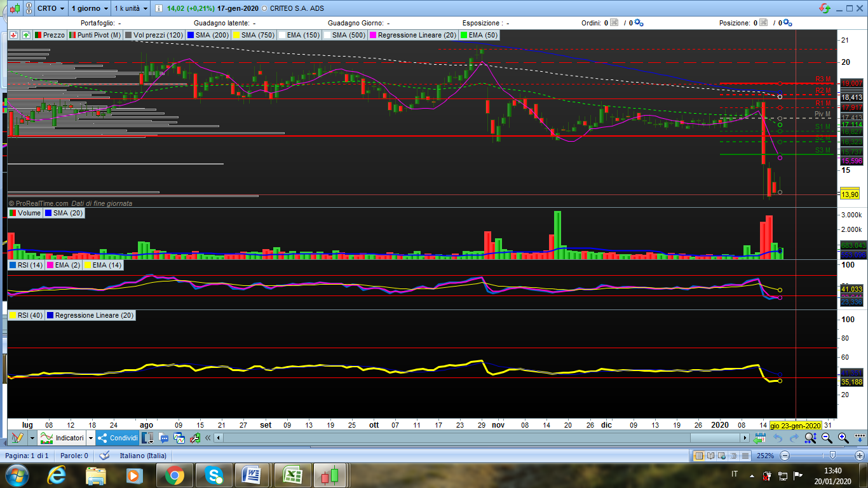Click the magnifier zoom-out icon on chart
Viewport: 868px width, 488px height.
pyautogui.click(x=827, y=438)
